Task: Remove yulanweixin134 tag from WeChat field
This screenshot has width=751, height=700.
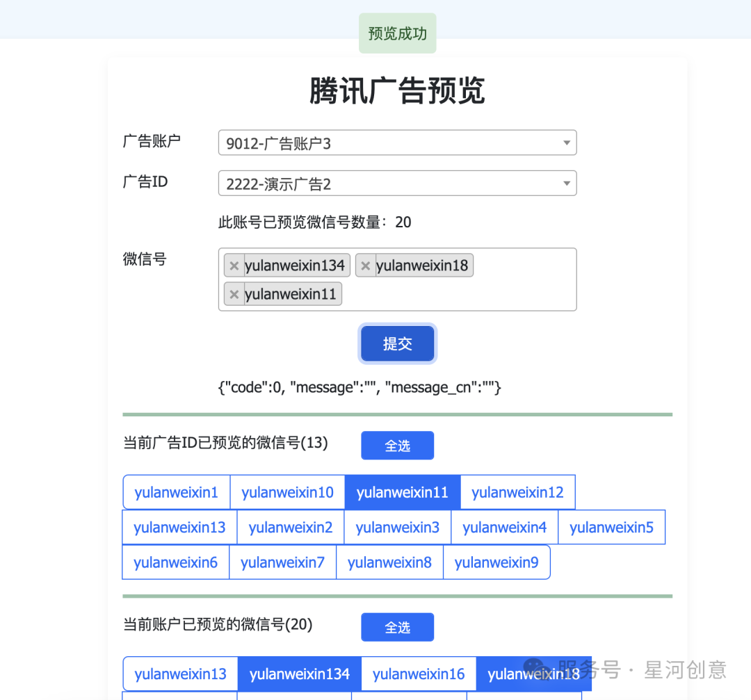Action: tap(234, 266)
